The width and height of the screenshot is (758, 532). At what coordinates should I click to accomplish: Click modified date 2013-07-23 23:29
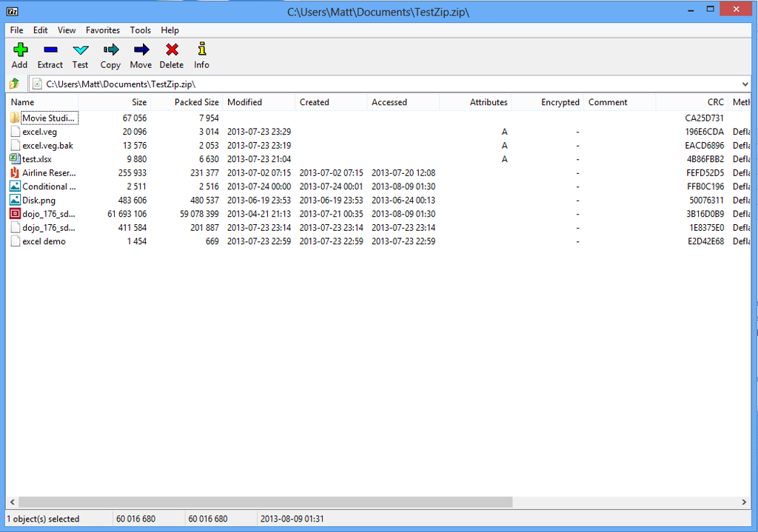[x=259, y=132]
